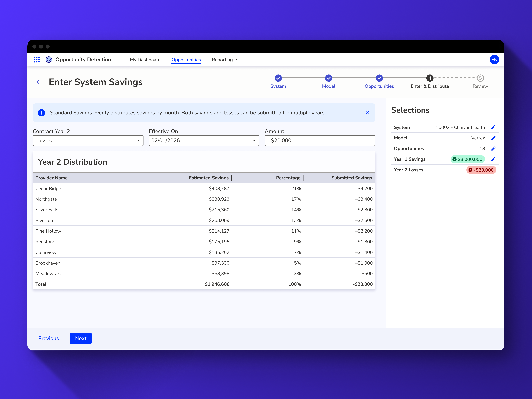Click the blue info icon in banner

pyautogui.click(x=41, y=113)
